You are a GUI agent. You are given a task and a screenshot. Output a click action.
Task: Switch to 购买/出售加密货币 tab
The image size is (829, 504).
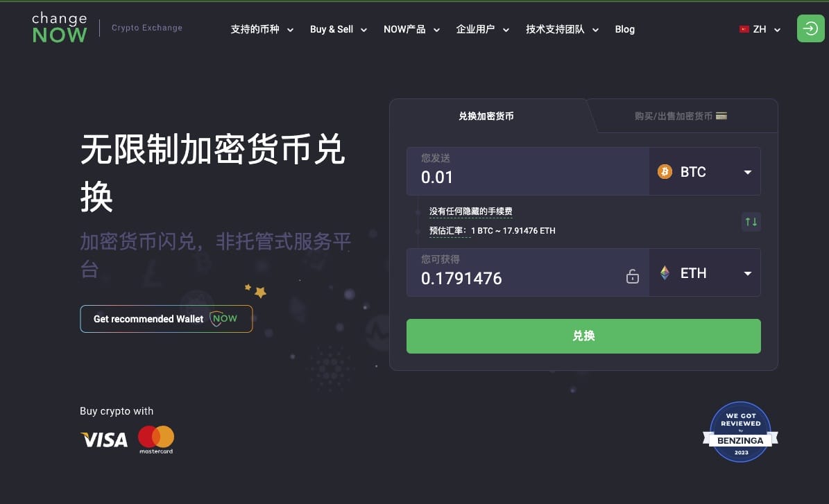(681, 116)
